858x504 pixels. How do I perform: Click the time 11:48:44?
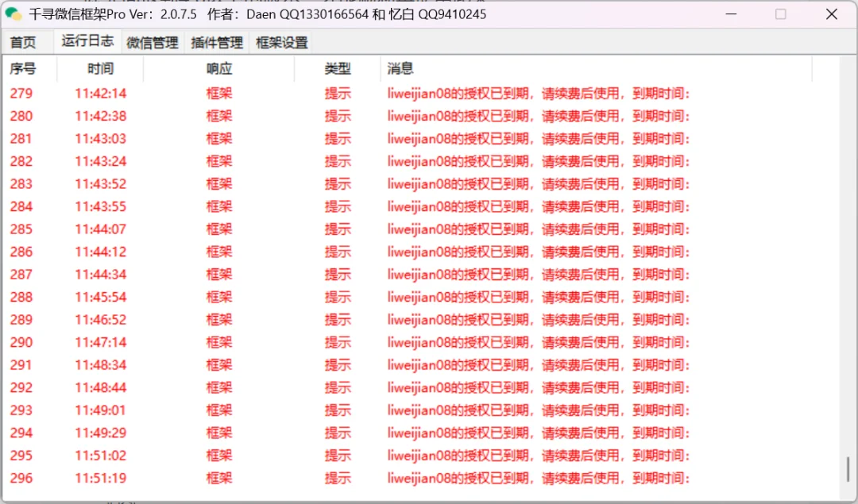tap(101, 387)
